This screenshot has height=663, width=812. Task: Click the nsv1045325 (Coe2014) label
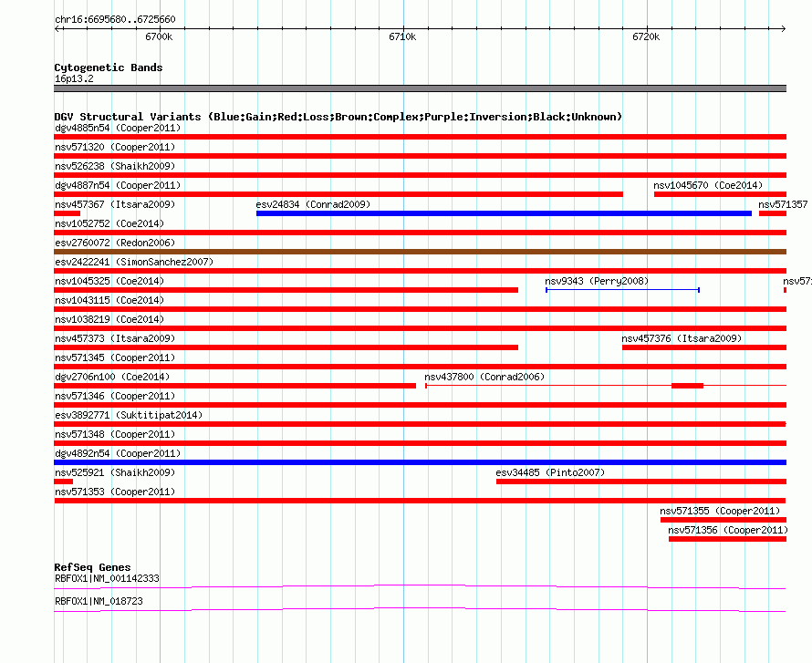click(109, 281)
